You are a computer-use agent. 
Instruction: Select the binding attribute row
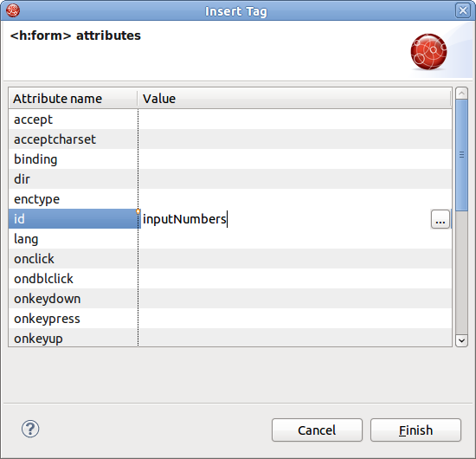[x=230, y=159]
